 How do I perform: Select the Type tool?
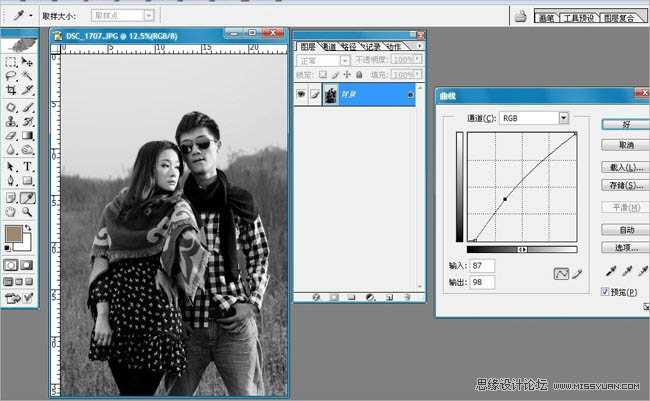point(27,167)
